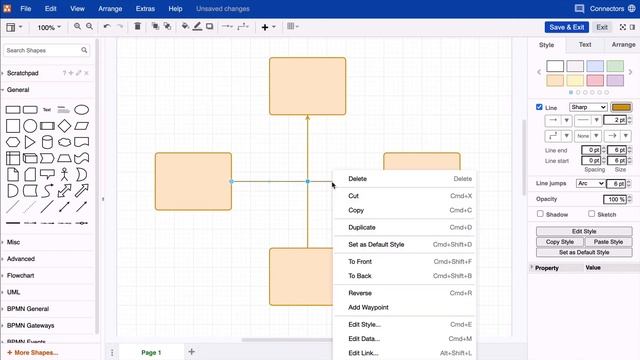Click the To Back toolbar icon
This screenshot has width=640, height=360.
point(167,27)
